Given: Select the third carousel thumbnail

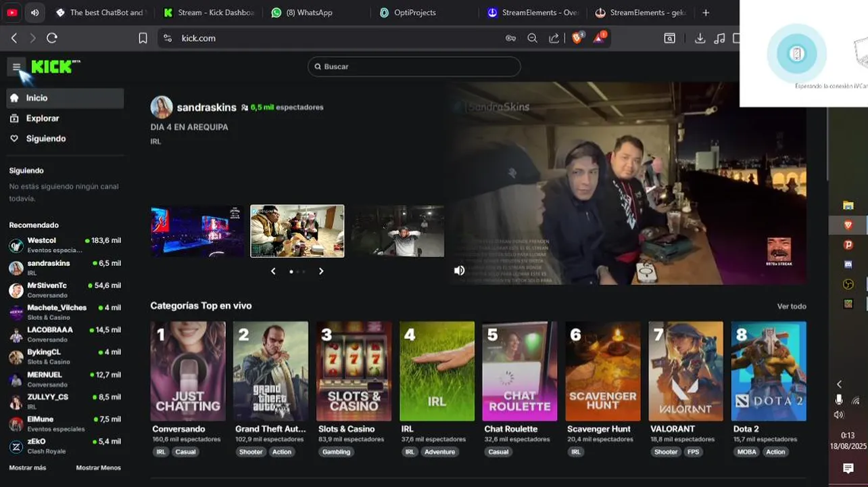Looking at the screenshot, I should (397, 231).
